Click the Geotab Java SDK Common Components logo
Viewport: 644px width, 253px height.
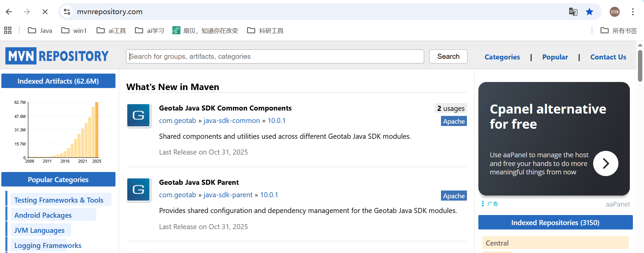point(139,116)
